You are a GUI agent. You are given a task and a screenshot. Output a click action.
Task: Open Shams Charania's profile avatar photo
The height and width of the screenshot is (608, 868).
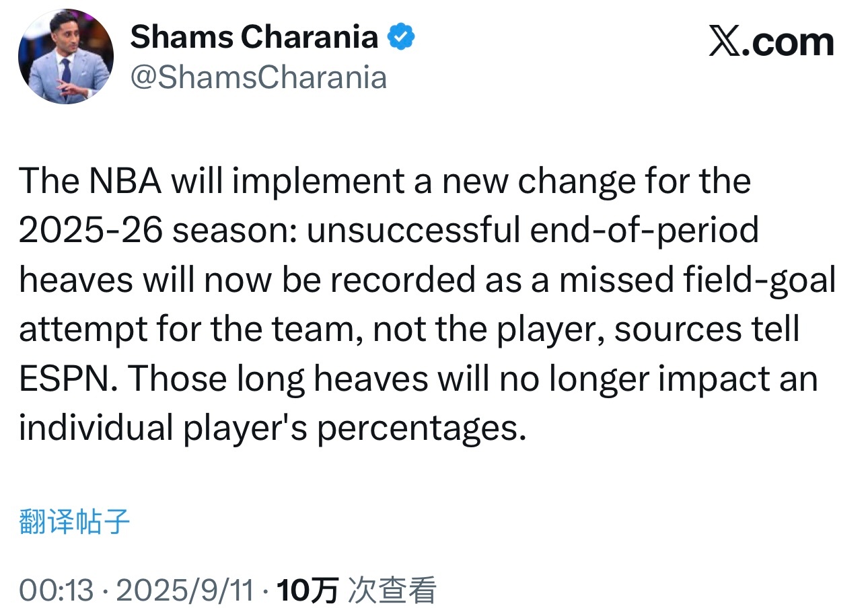(66, 56)
